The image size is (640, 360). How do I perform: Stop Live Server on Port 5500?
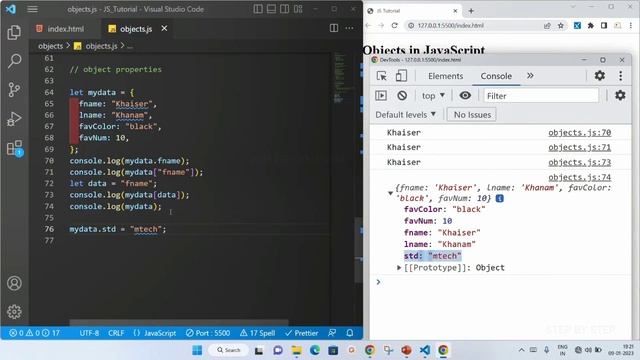click(208, 333)
